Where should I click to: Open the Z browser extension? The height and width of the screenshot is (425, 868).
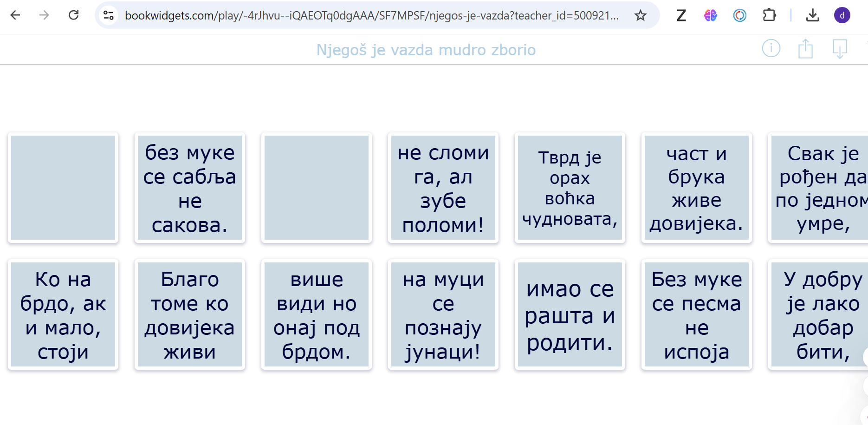click(681, 15)
